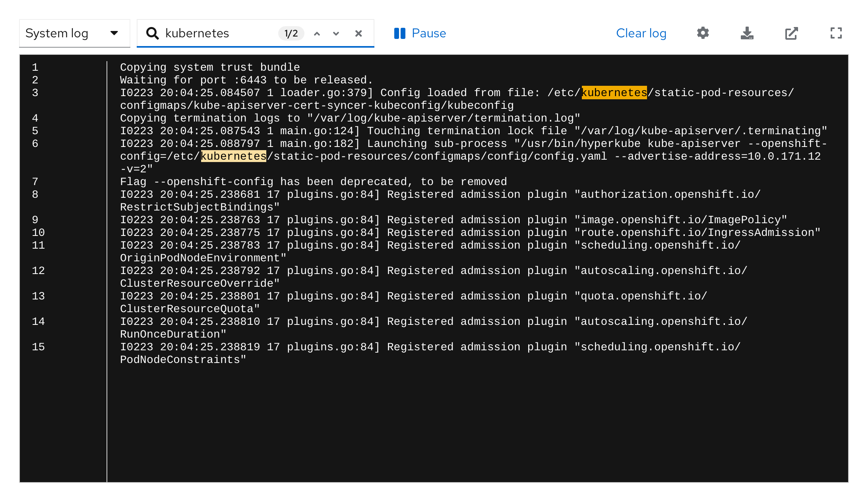This screenshot has width=868, height=502.
Task: Select the 1/2 match counter
Action: 291,33
